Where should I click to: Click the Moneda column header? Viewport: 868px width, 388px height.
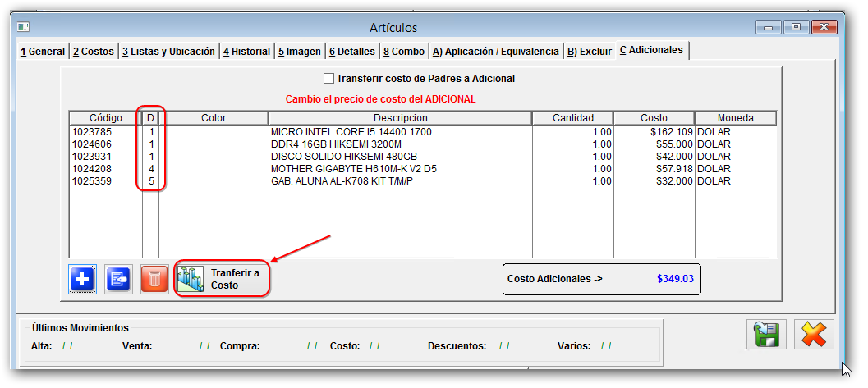tap(736, 118)
